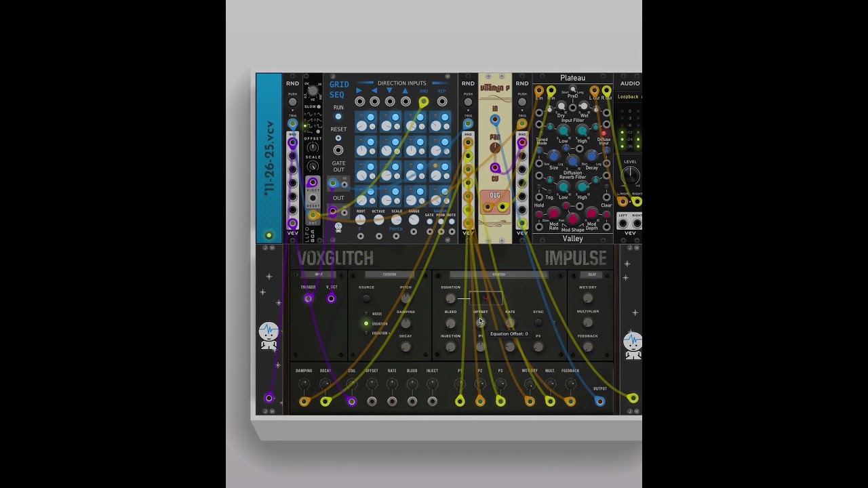Viewport: 868px width, 488px height.
Task: Click the Plateau L in jack
Action: pyautogui.click(x=539, y=91)
